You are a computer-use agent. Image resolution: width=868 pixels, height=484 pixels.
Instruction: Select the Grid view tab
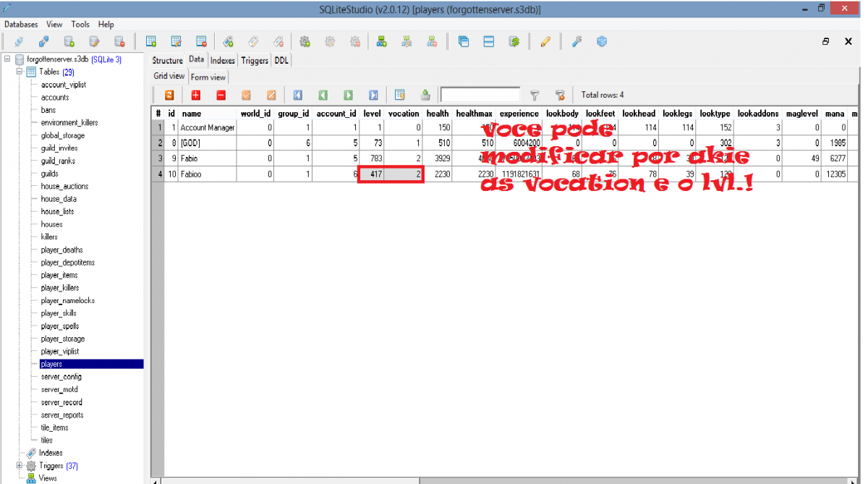169,76
